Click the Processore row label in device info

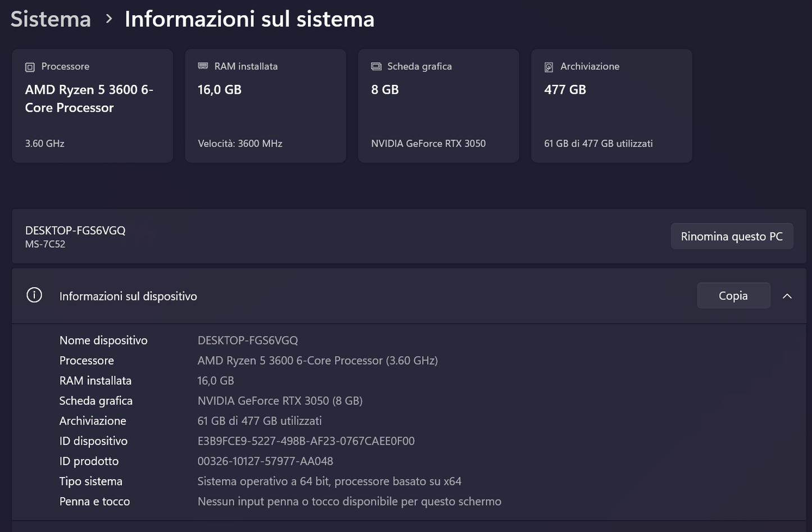[x=87, y=361]
